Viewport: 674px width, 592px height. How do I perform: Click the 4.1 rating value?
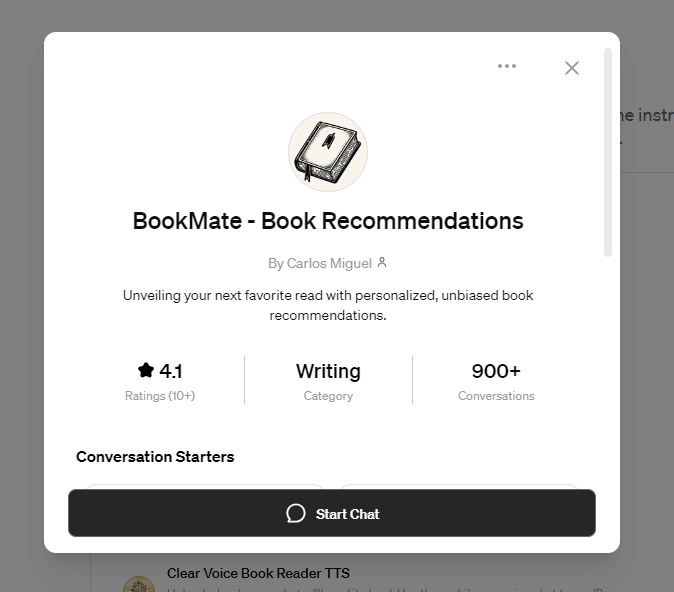coord(171,371)
